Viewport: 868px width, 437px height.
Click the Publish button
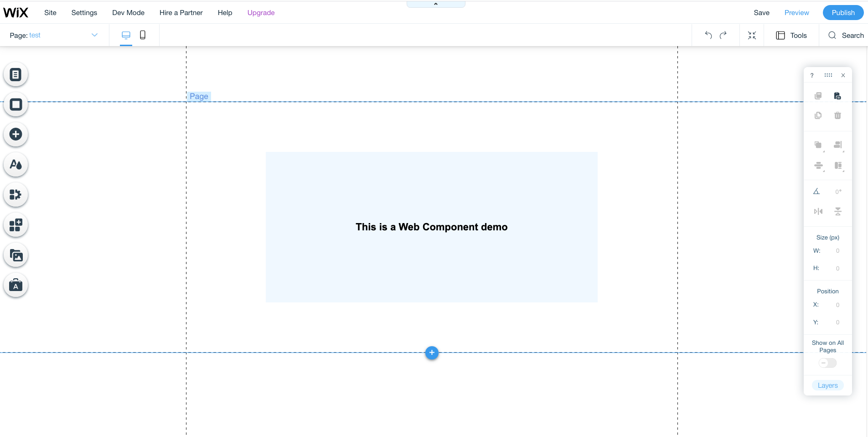[843, 13]
